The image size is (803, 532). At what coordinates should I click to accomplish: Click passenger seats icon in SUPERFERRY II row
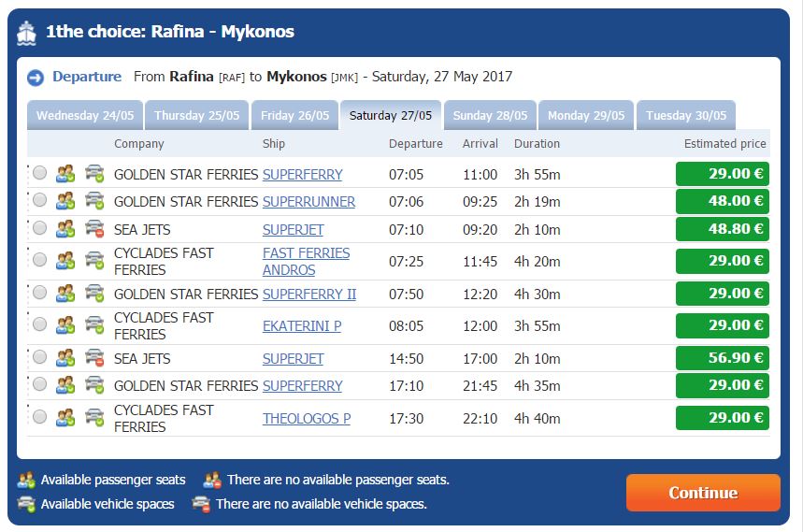pyautogui.click(x=65, y=294)
